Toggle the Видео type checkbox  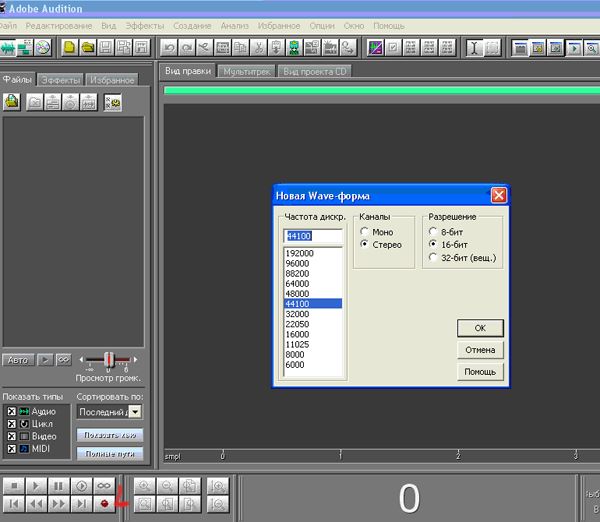click(x=12, y=436)
